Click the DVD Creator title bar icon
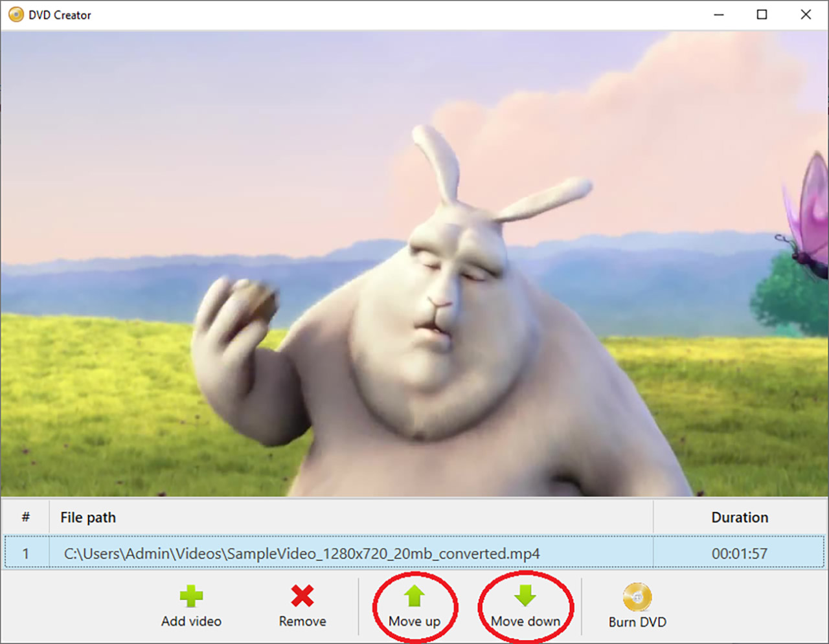Image resolution: width=829 pixels, height=644 pixels. 16,15
